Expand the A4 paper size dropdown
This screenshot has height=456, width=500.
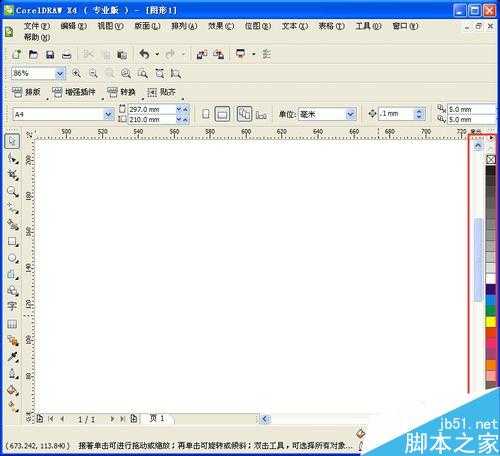tap(108, 115)
